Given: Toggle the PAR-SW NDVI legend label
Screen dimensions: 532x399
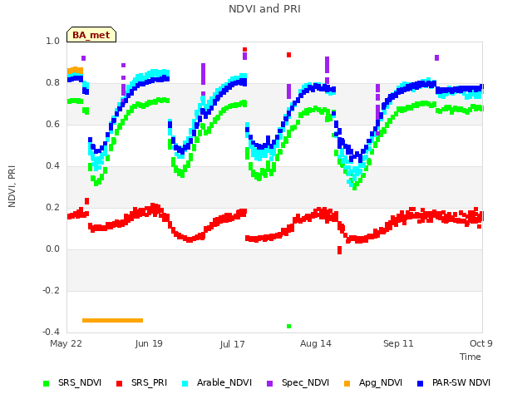Looking at the screenshot, I should click(x=461, y=382).
